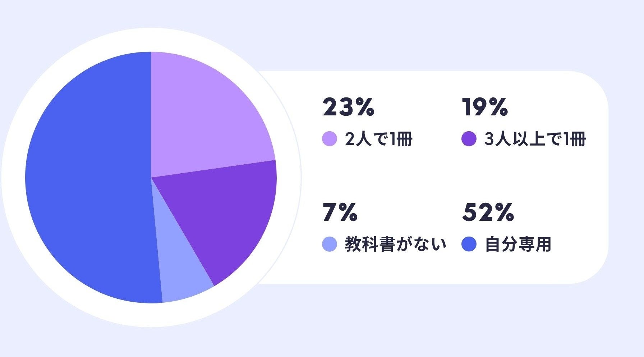Click the legend dot beside 3人以上で1冊
Screen dimensions: 644x357
click(x=469, y=139)
